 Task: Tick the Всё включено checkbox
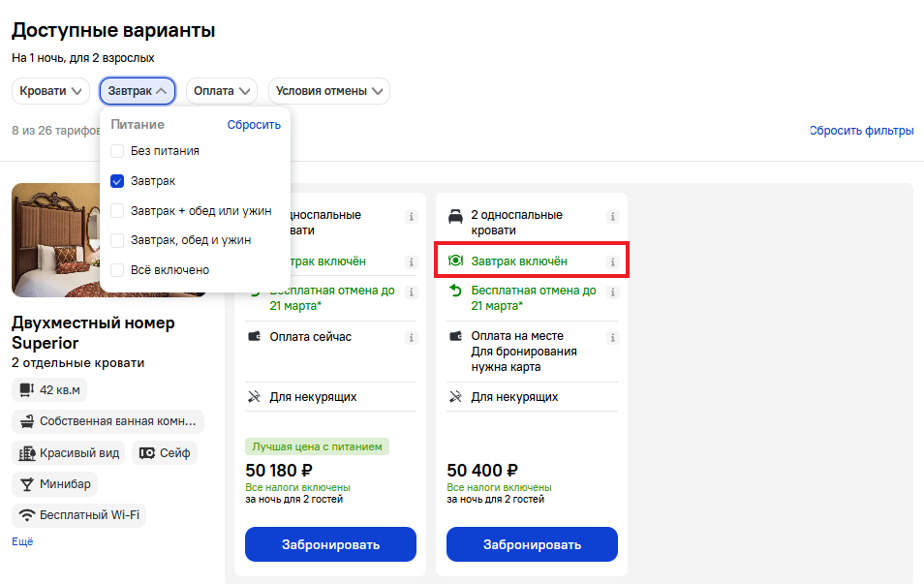117,270
